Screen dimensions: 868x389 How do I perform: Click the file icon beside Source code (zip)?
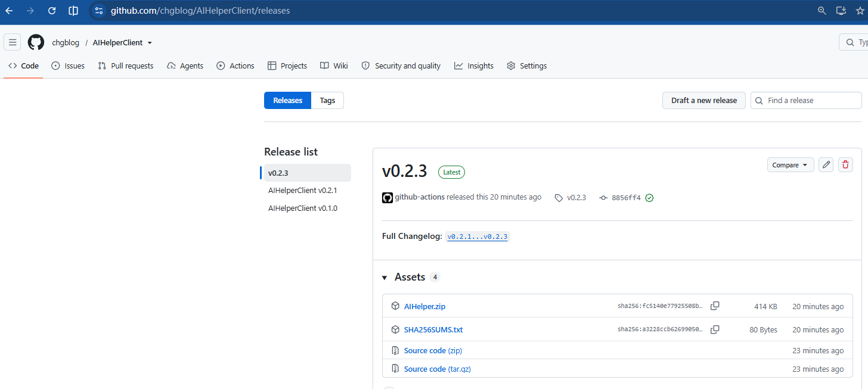pos(395,350)
